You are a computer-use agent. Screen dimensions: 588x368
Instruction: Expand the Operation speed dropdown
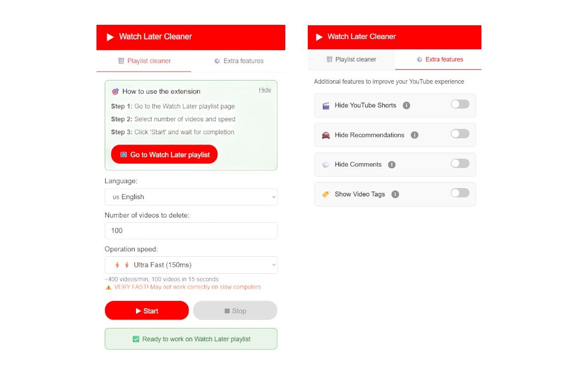[x=191, y=265]
